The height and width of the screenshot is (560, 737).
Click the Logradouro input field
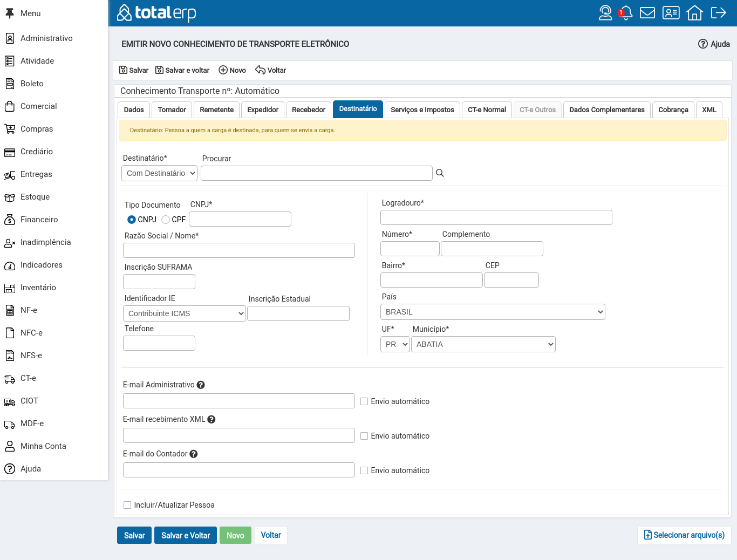[496, 217]
